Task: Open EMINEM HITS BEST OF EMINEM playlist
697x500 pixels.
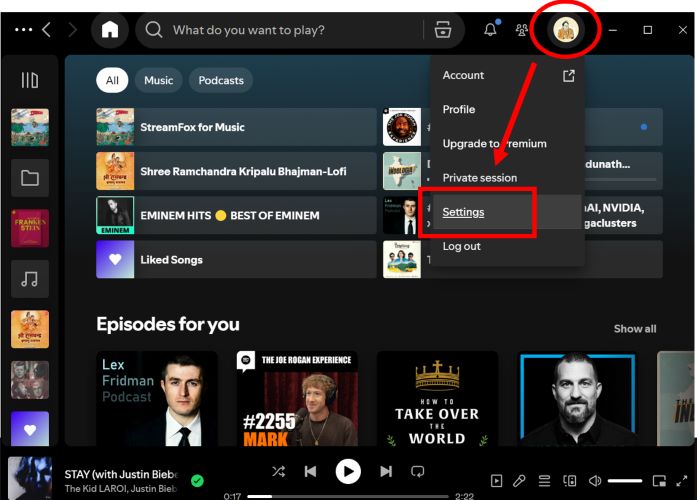Action: (x=236, y=216)
